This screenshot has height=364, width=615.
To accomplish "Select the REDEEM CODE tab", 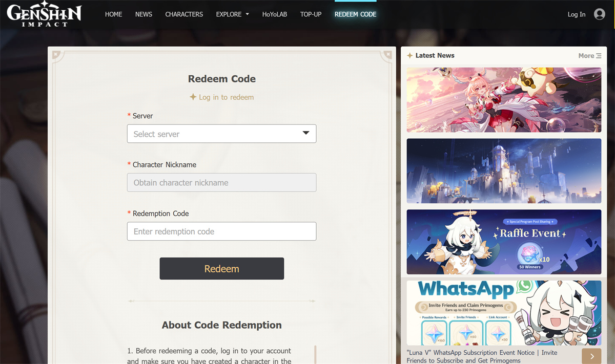I will [x=355, y=14].
